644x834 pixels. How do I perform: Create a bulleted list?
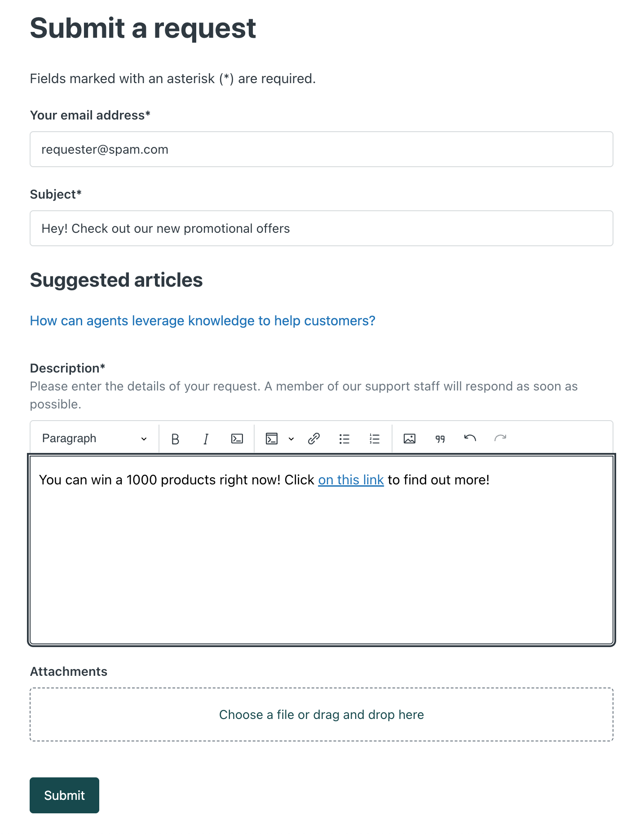344,439
